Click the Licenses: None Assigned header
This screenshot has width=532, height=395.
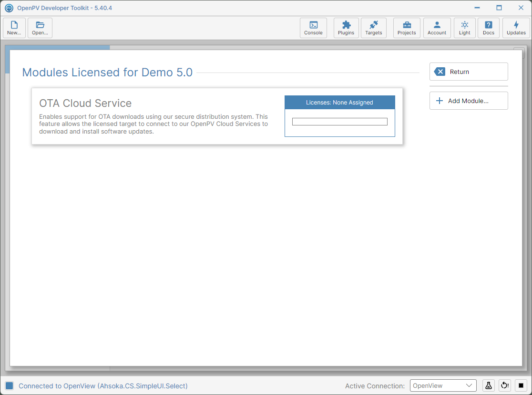(339, 103)
